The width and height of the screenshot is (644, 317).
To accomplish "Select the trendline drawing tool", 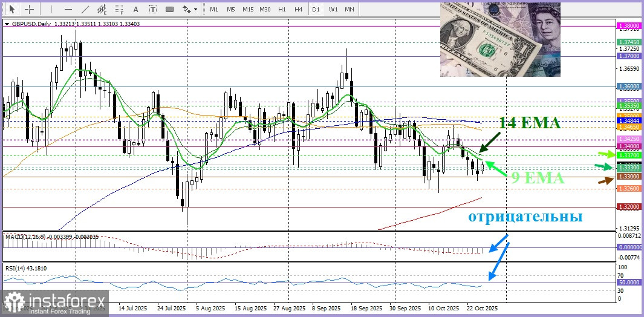I will pos(85,9).
